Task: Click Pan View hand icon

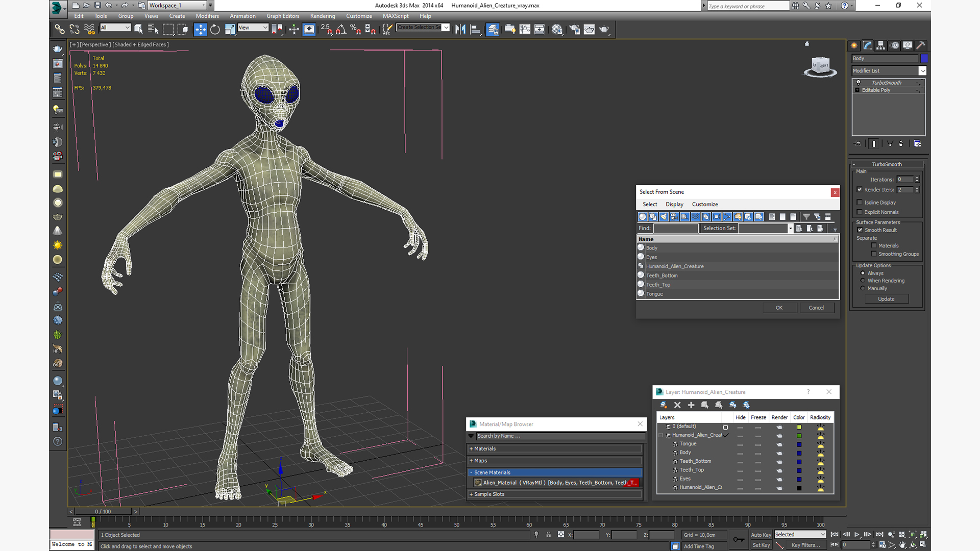Action: click(902, 545)
